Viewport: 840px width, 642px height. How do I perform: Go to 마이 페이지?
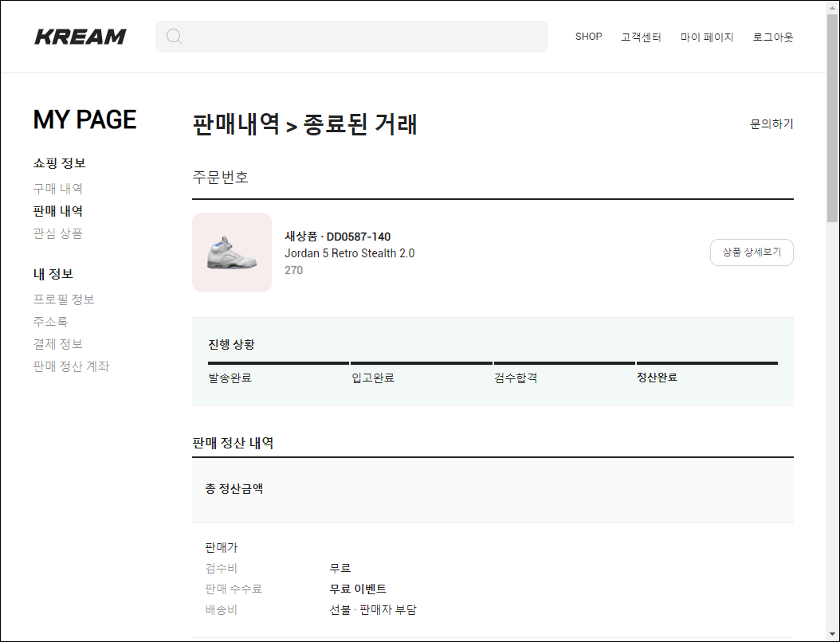707,37
